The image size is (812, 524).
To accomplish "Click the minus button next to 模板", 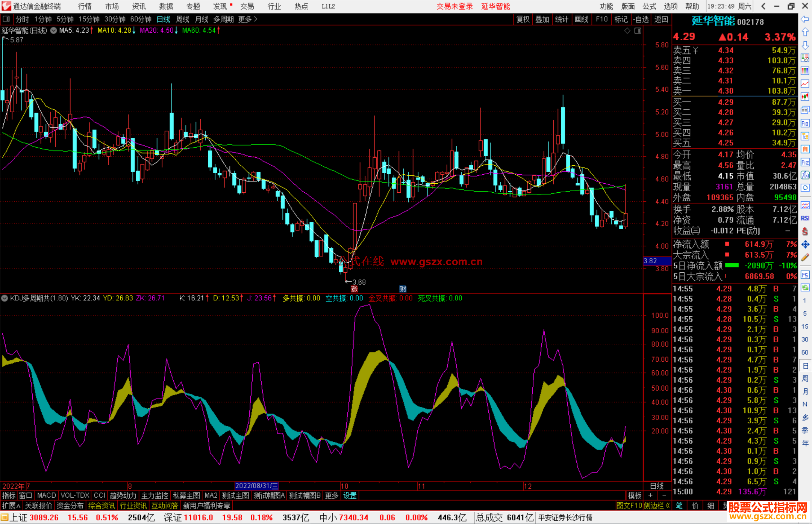I will tap(664, 495).
